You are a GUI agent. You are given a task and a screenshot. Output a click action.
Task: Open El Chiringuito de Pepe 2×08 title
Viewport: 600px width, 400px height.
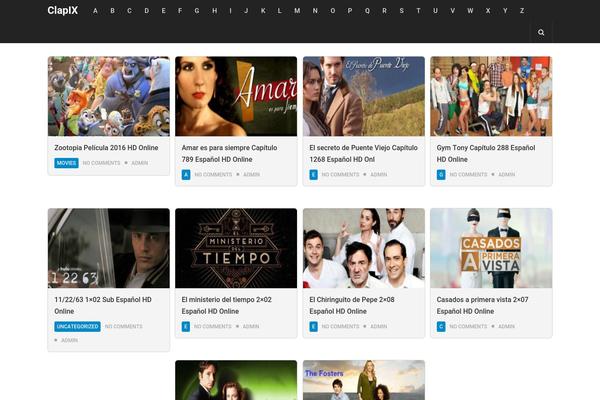(x=352, y=305)
